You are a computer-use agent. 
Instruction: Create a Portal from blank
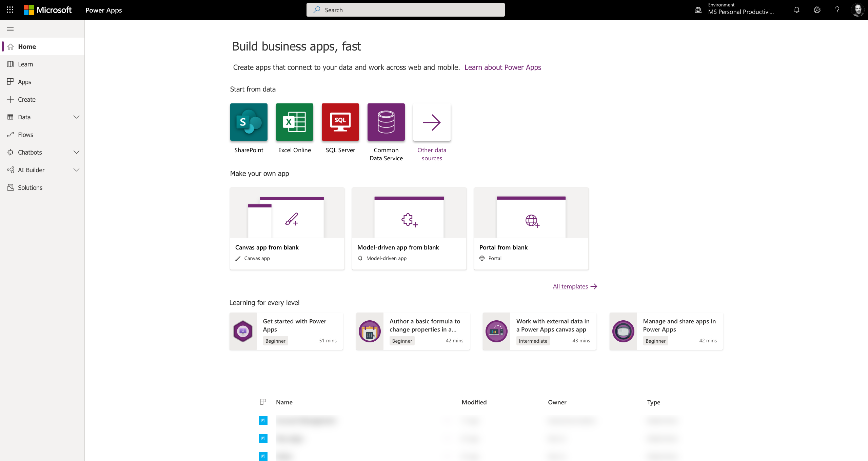point(531,229)
